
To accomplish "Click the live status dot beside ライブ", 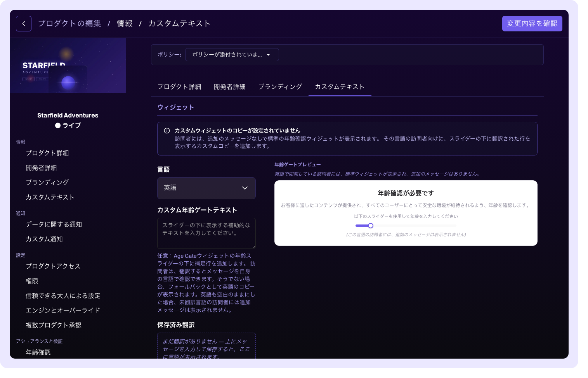I will click(x=58, y=126).
